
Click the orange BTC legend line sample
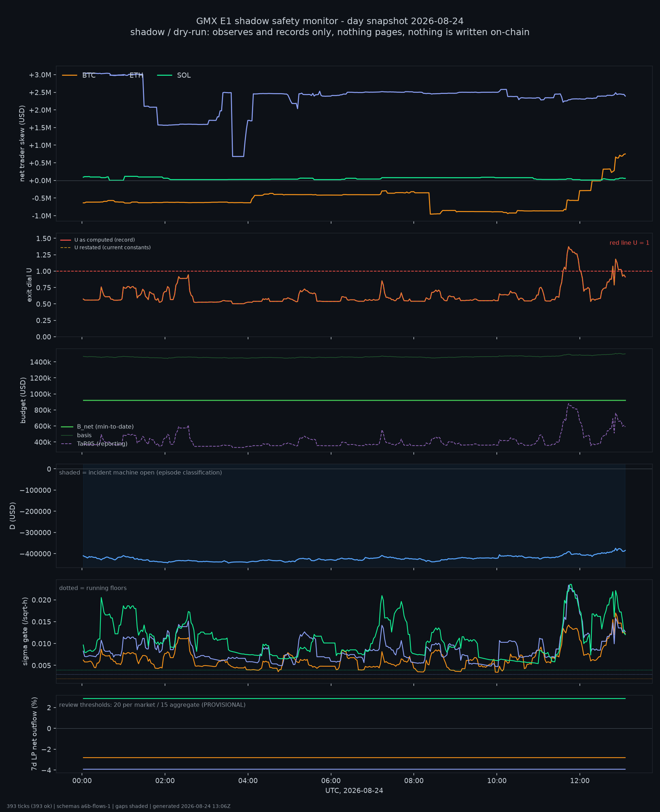[x=70, y=75]
